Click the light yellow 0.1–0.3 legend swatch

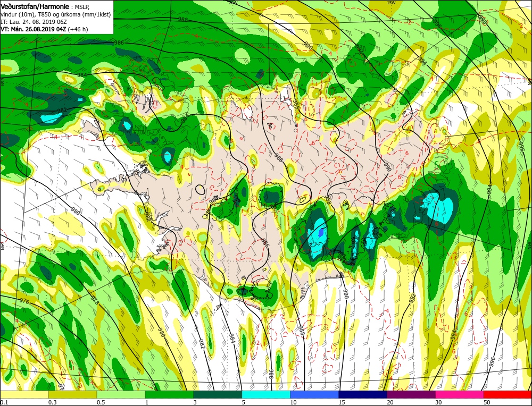point(24,394)
